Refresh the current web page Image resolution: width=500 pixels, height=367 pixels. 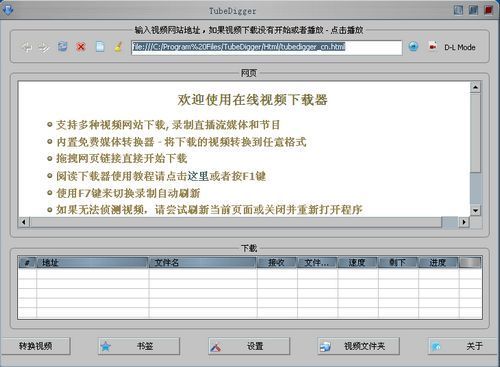[62, 47]
